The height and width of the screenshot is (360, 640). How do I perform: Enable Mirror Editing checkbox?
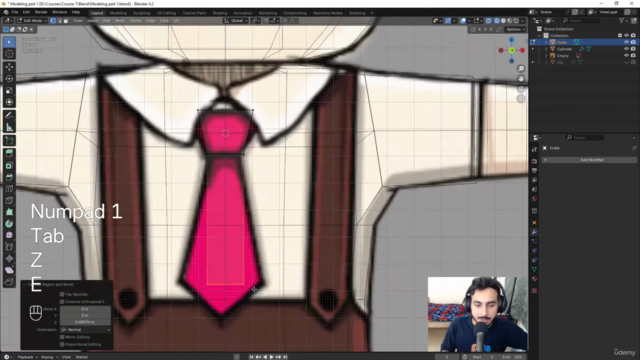point(62,337)
